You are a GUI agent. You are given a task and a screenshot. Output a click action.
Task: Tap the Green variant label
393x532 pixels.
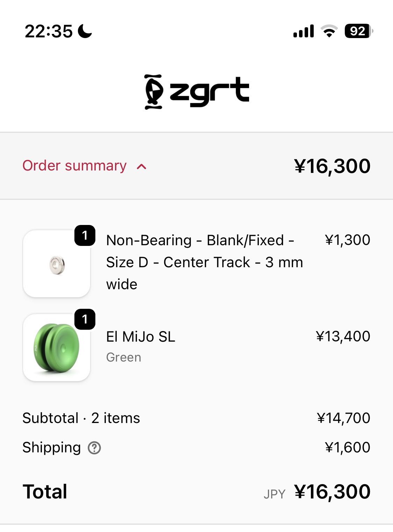[x=124, y=357]
